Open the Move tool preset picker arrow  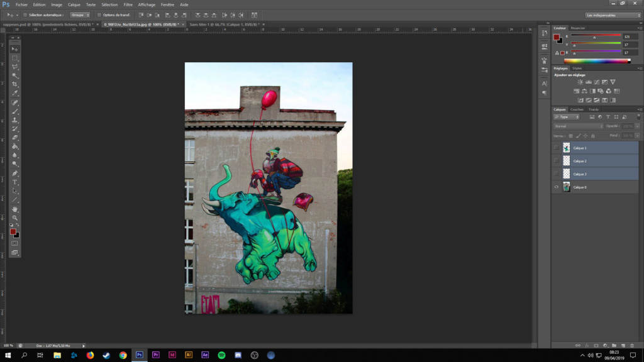17,15
